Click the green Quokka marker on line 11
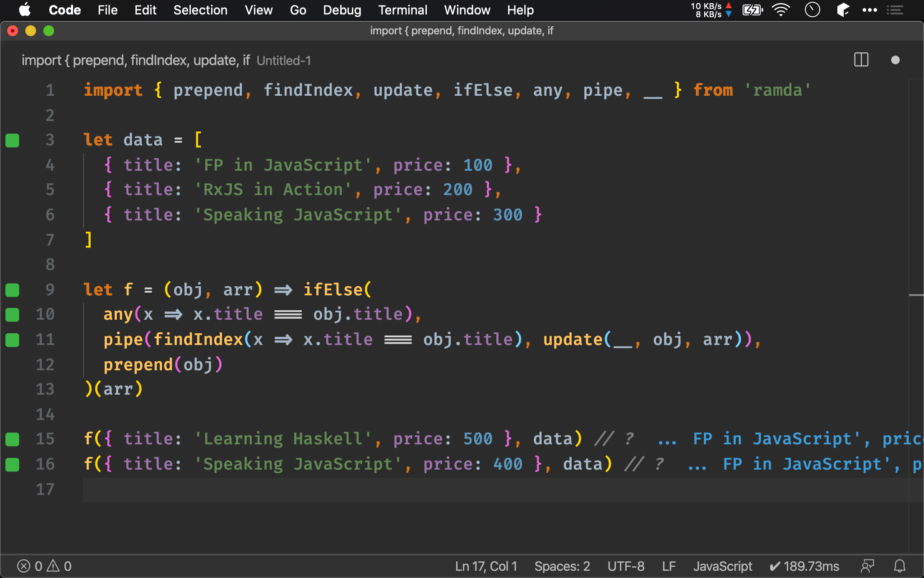 tap(12, 340)
